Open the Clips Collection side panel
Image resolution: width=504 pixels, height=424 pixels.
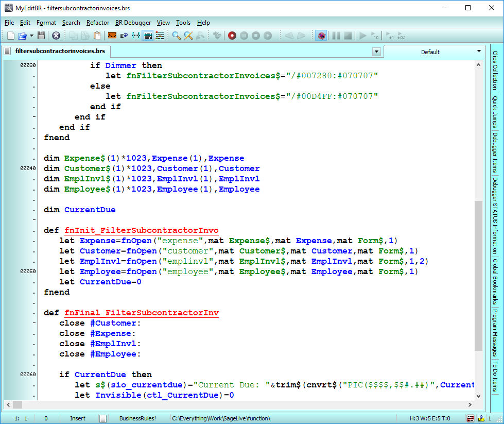pos(495,71)
